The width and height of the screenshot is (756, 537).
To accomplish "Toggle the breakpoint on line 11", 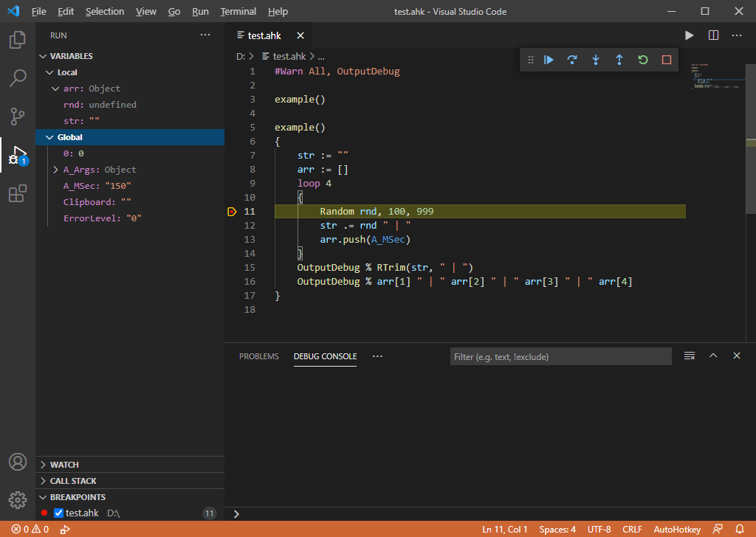I will pyautogui.click(x=232, y=212).
